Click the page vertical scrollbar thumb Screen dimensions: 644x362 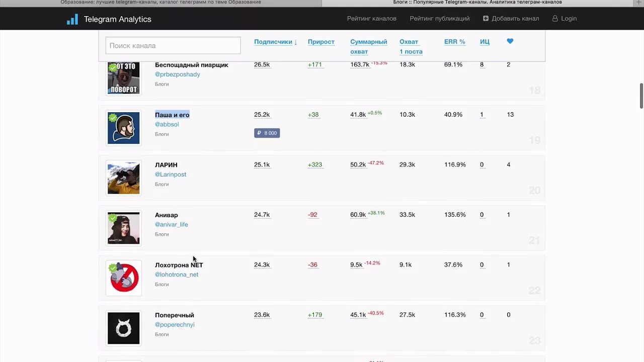point(641,96)
